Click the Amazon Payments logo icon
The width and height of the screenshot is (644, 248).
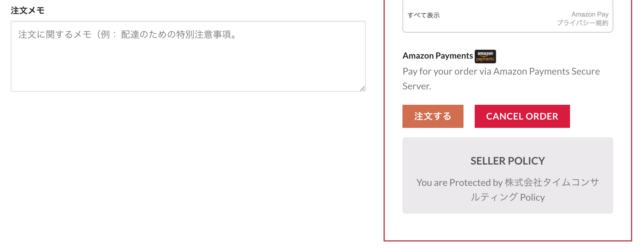pos(485,56)
